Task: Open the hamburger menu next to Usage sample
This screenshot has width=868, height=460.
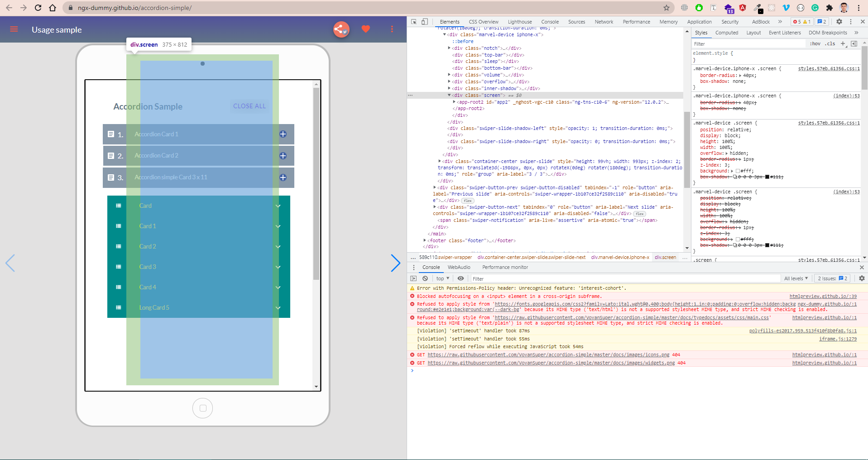Action: pos(14,29)
